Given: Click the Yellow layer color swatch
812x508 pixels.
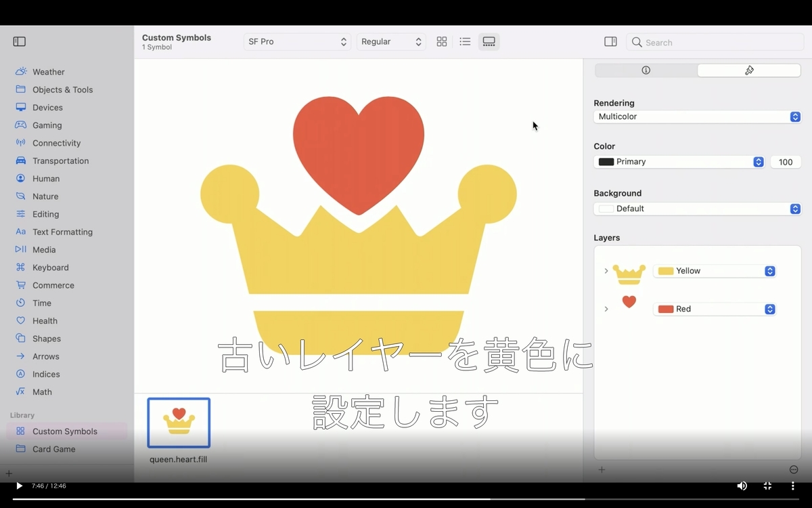Looking at the screenshot, I should click(666, 271).
